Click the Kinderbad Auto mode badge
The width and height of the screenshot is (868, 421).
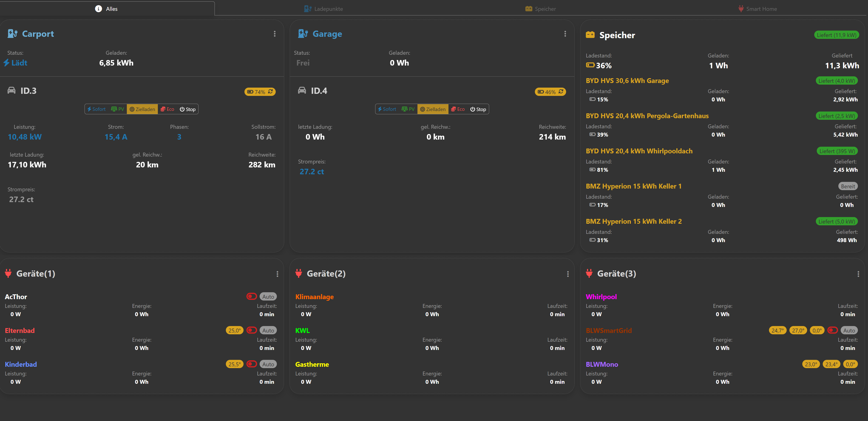pos(268,364)
